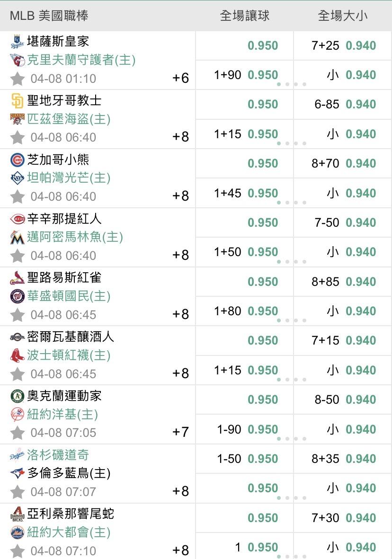Select the 全場大小 column header
The image size is (392, 559).
click(x=343, y=16)
